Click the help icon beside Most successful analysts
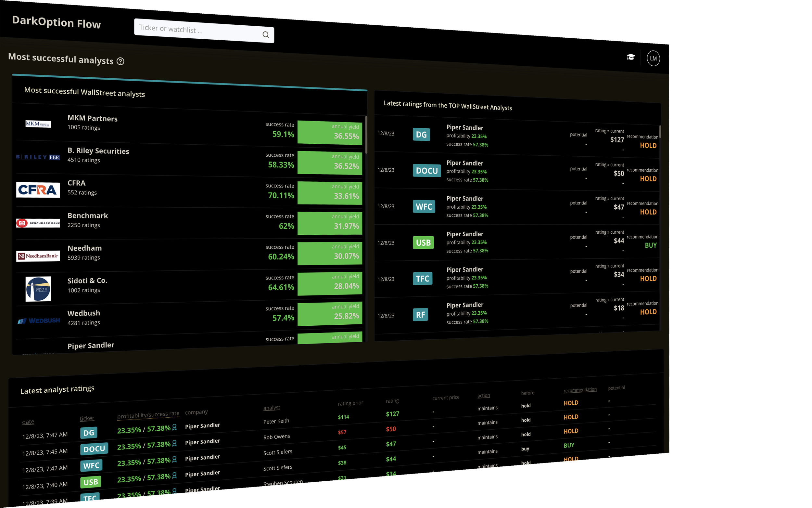Image resolution: width=812 pixels, height=508 pixels. click(x=121, y=61)
